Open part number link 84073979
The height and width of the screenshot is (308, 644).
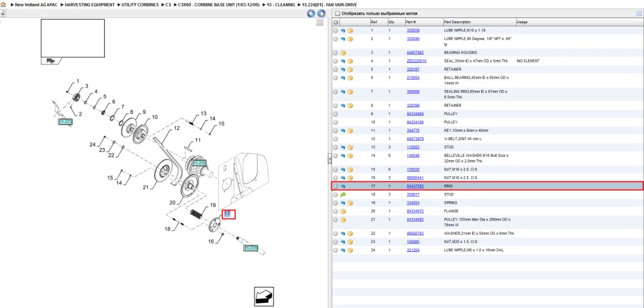pyautogui.click(x=415, y=139)
